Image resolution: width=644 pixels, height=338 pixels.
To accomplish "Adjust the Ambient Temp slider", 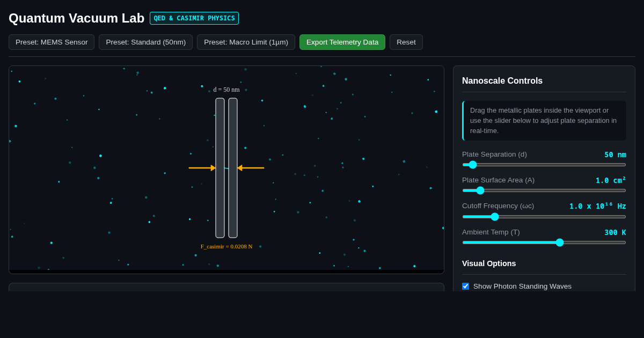I will coord(544,243).
